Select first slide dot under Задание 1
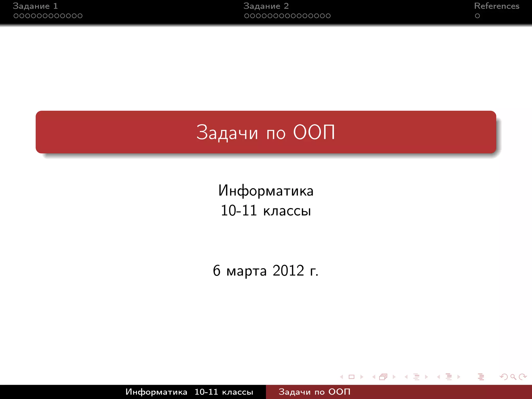 [16, 16]
